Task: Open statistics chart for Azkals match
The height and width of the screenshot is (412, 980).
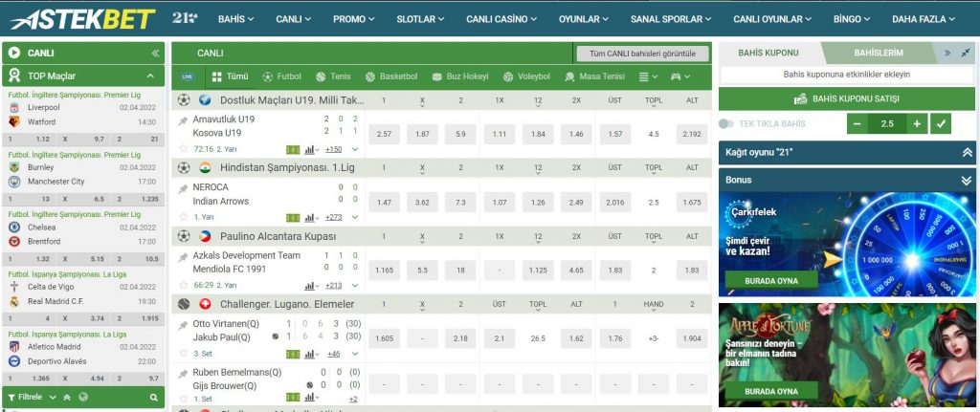Action: pyautogui.click(x=311, y=286)
